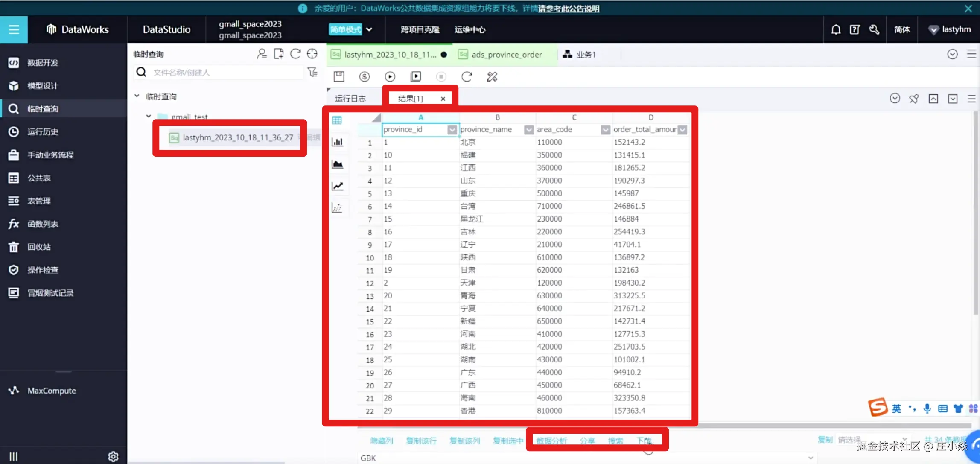The image size is (980, 464).
Task: Click the run query play icon
Action: pos(390,76)
